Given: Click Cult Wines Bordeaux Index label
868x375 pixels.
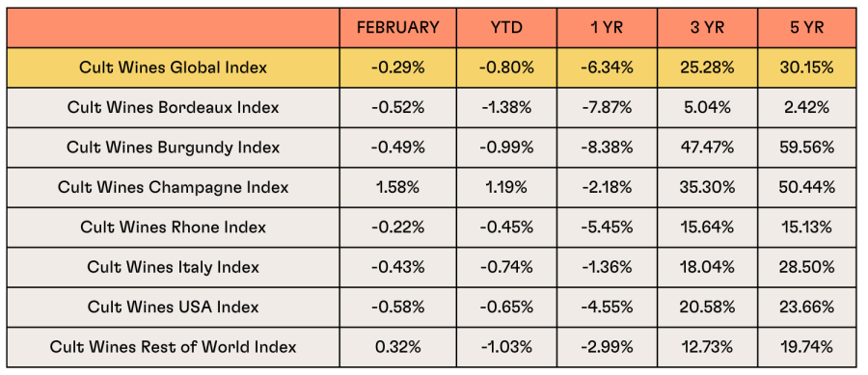Looking at the screenshot, I should (174, 107).
